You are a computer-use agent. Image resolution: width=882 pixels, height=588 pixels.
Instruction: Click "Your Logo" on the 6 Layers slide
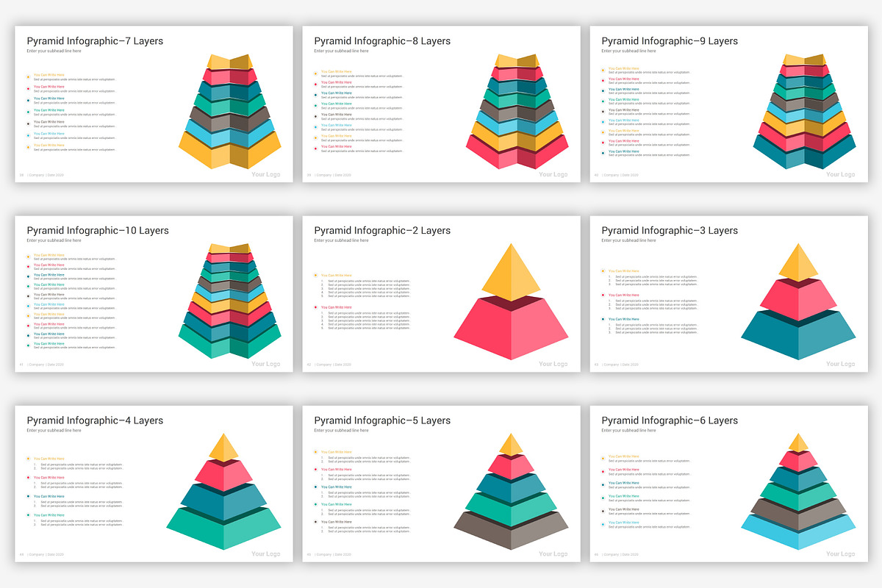(x=840, y=555)
